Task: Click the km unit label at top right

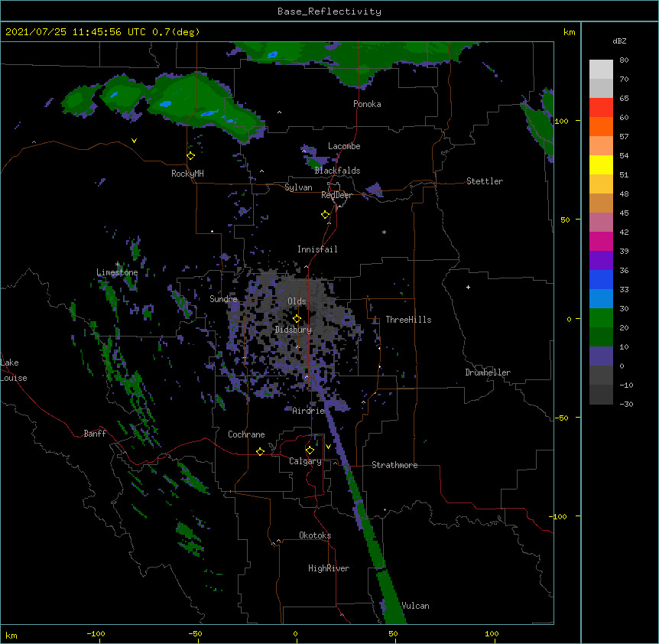Action: click(569, 32)
